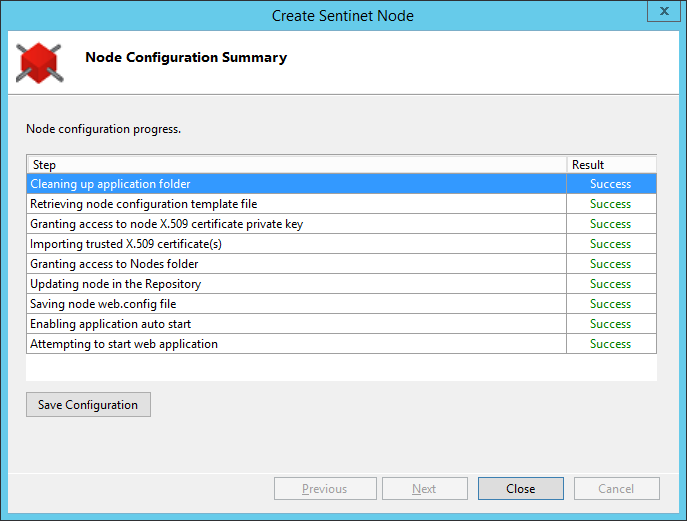The width and height of the screenshot is (687, 521).
Task: Click Success result for Updating node in Repository
Action: coord(610,284)
